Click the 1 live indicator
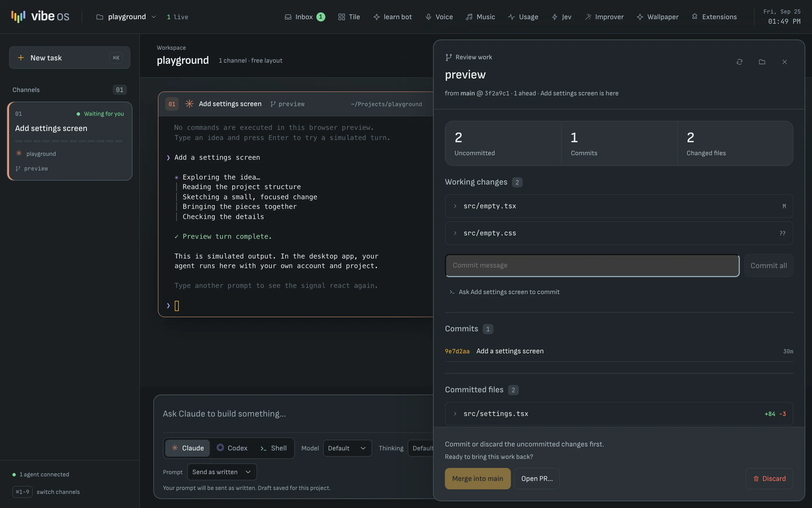812x508 pixels. click(177, 17)
